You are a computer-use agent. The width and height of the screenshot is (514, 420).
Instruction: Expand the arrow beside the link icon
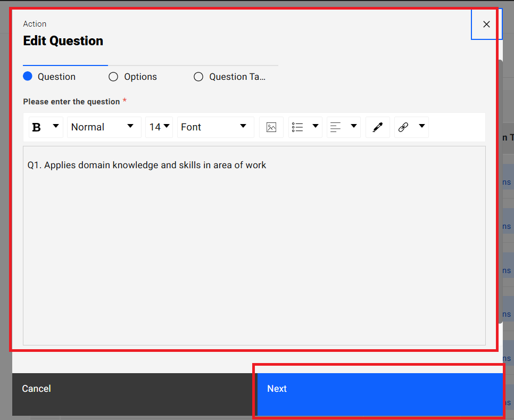pos(422,126)
